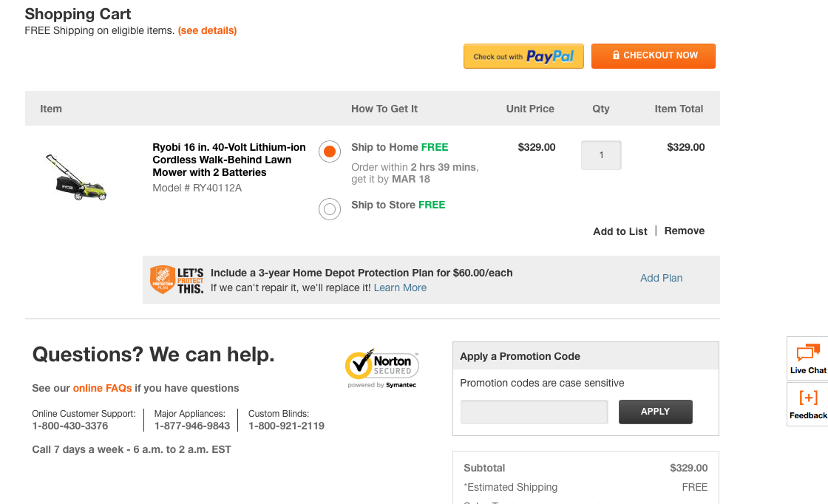Click the quantity field showing 1
Image resolution: width=828 pixels, height=504 pixels.
point(601,155)
